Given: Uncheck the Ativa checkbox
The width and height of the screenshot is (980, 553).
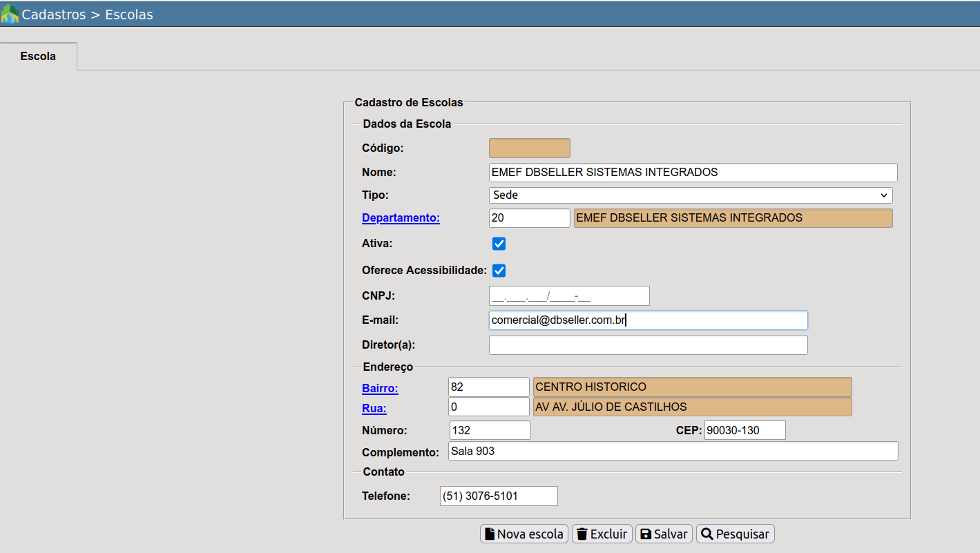Looking at the screenshot, I should [499, 244].
